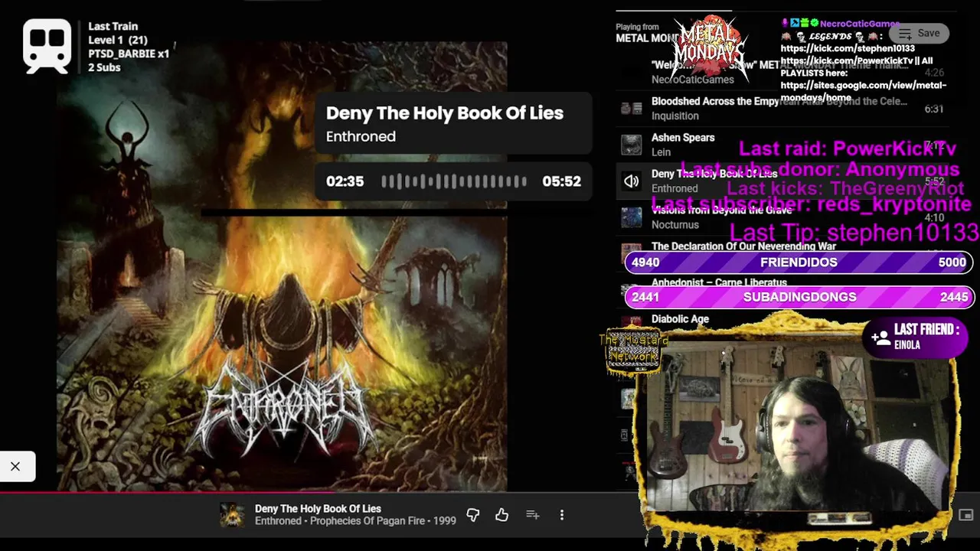The width and height of the screenshot is (980, 551).
Task: Click 'Last kicks: TheGreenyRiot' overlay text
Action: coord(845,188)
